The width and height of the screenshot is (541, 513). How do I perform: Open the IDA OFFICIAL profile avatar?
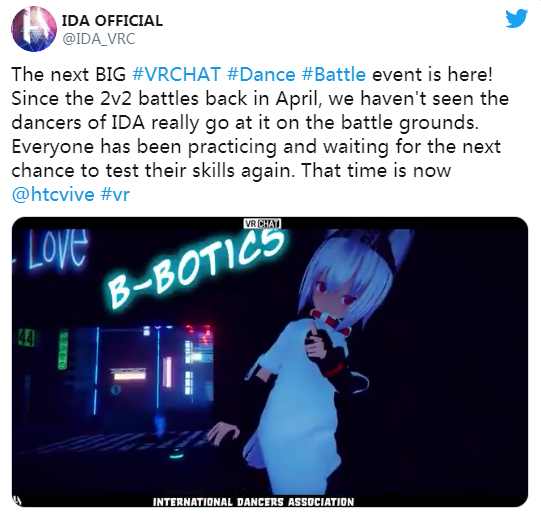pyautogui.click(x=33, y=29)
